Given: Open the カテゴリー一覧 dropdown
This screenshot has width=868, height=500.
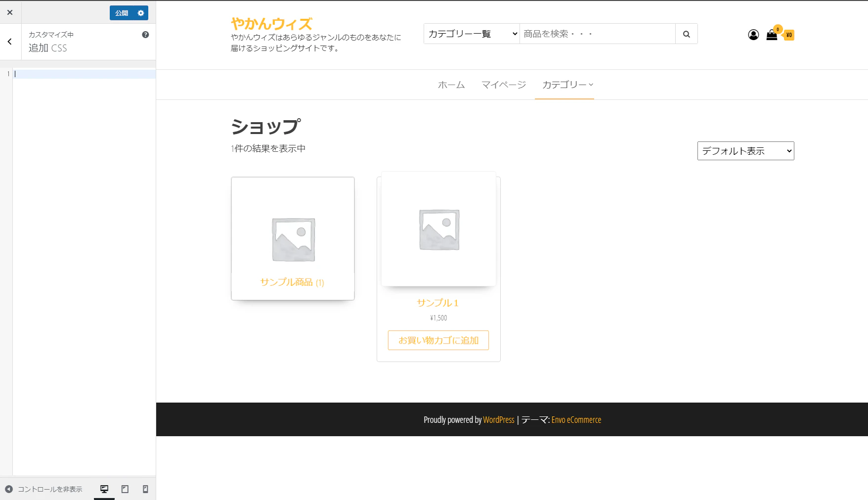Looking at the screenshot, I should coord(472,34).
